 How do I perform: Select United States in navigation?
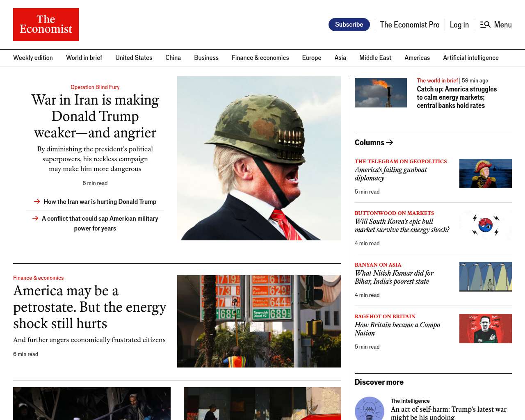point(134,58)
